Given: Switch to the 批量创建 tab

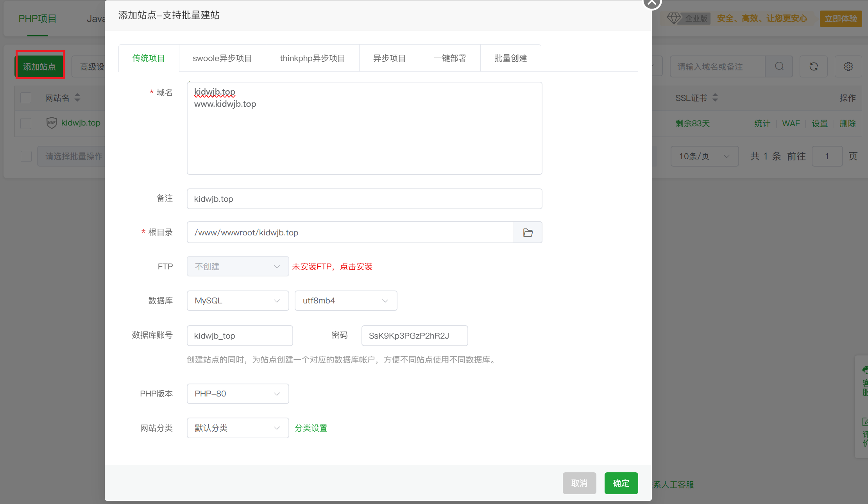Looking at the screenshot, I should coord(510,58).
